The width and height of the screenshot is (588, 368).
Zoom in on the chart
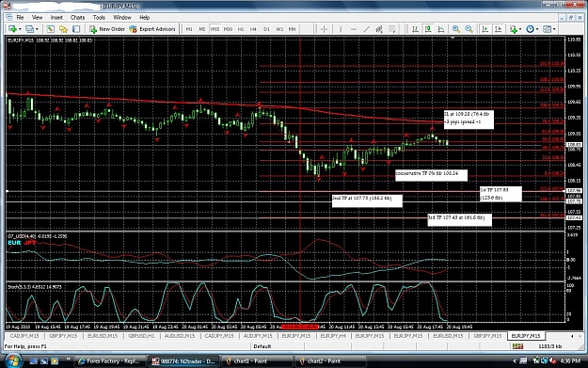tap(456, 29)
